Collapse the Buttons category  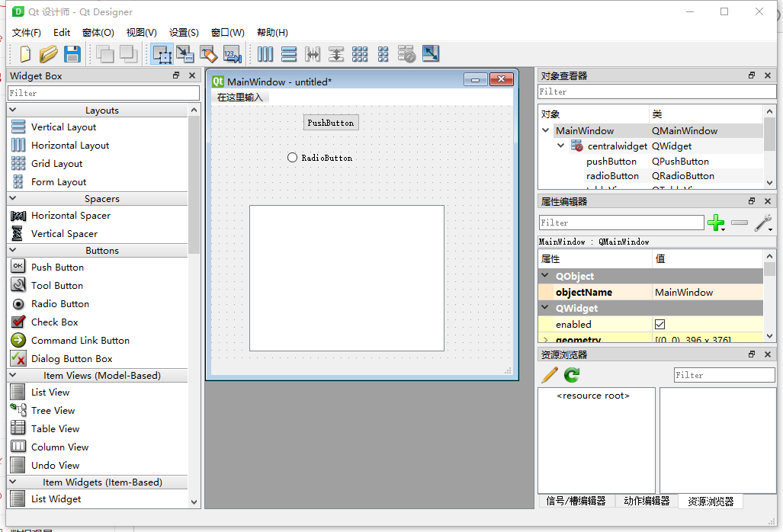[13, 250]
